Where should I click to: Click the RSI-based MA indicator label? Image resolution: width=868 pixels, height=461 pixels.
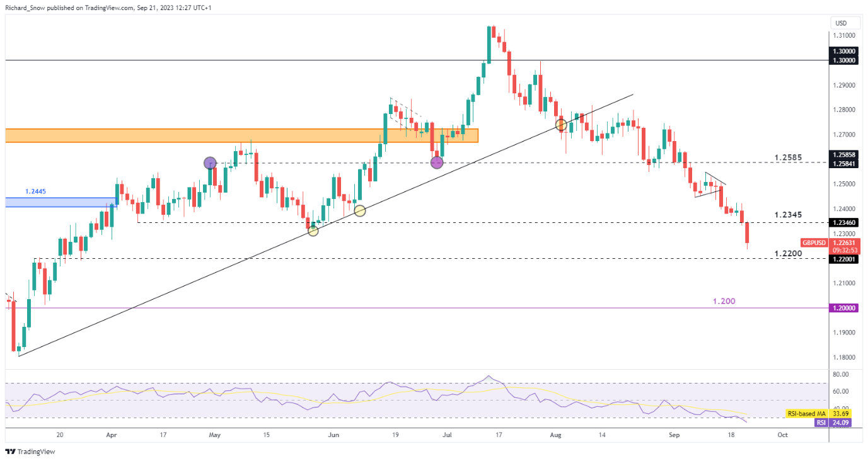[x=806, y=414]
